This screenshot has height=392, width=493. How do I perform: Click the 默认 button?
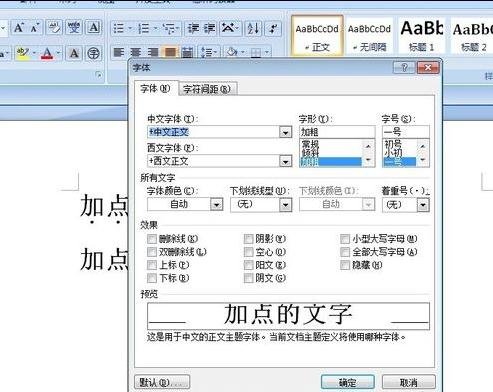tap(162, 382)
